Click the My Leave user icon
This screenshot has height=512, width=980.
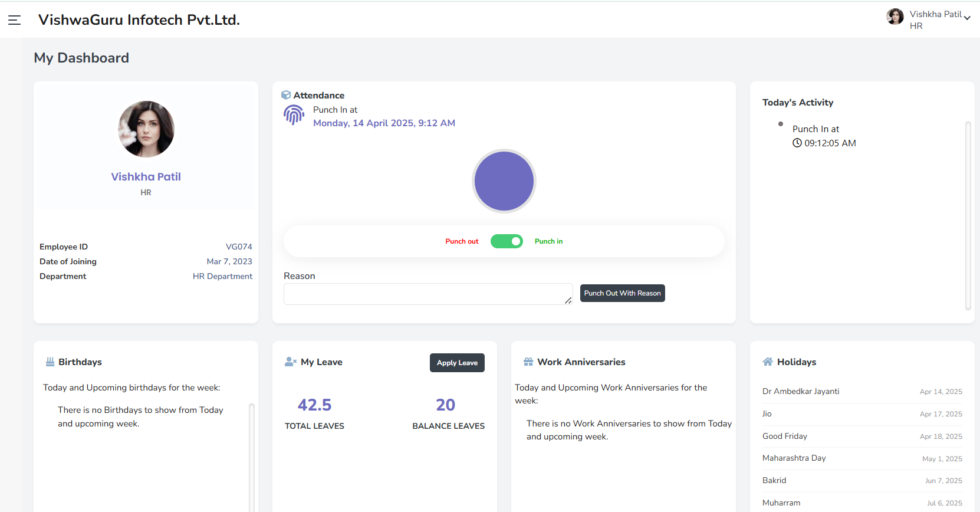coord(290,362)
